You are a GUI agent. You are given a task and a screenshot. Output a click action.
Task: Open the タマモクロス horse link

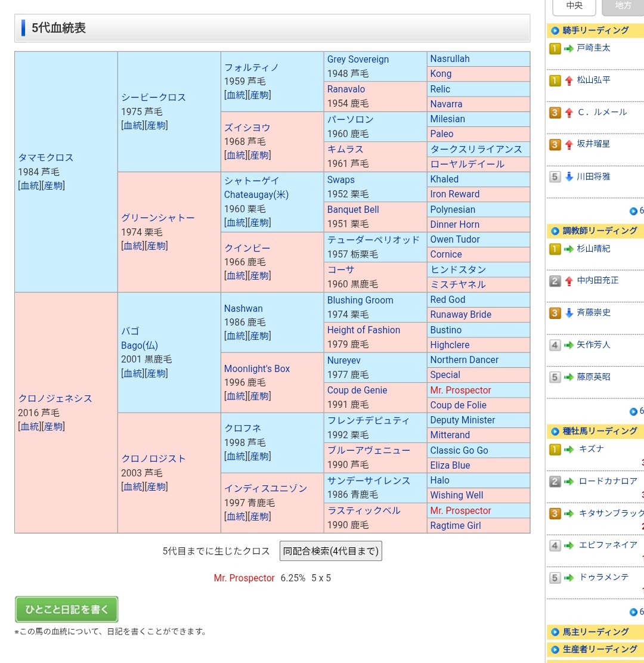pyautogui.click(x=46, y=157)
